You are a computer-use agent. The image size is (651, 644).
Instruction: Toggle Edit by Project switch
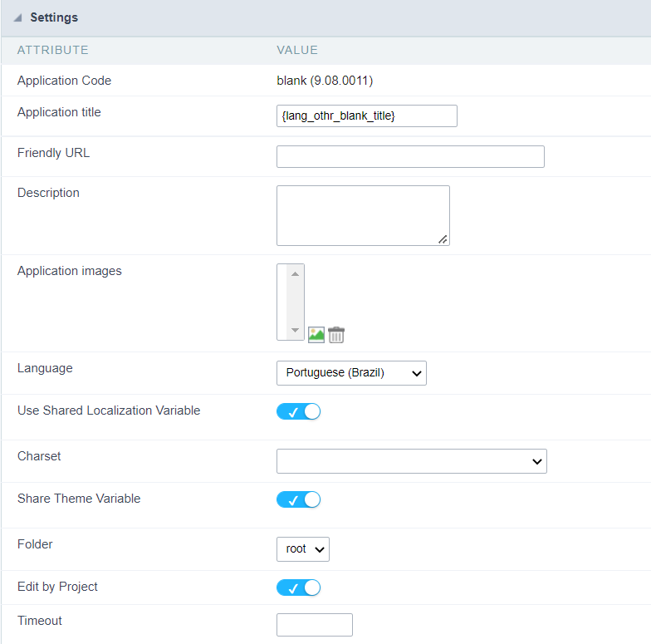click(x=299, y=587)
